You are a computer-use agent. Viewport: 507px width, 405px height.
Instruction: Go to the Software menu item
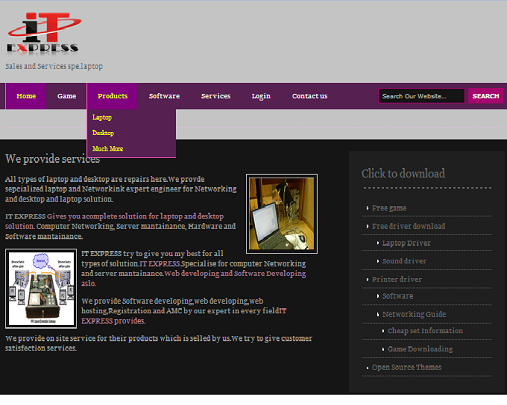[164, 96]
